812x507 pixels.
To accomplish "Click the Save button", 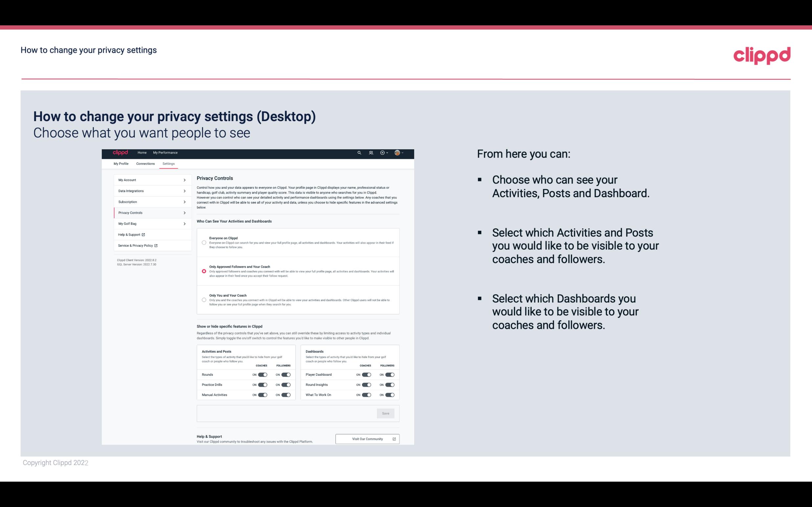I will point(385,413).
